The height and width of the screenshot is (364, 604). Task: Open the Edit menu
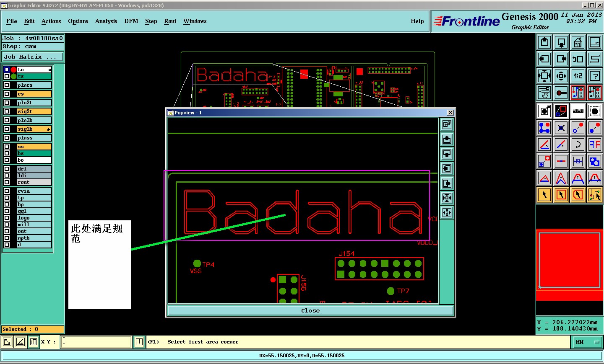click(29, 21)
